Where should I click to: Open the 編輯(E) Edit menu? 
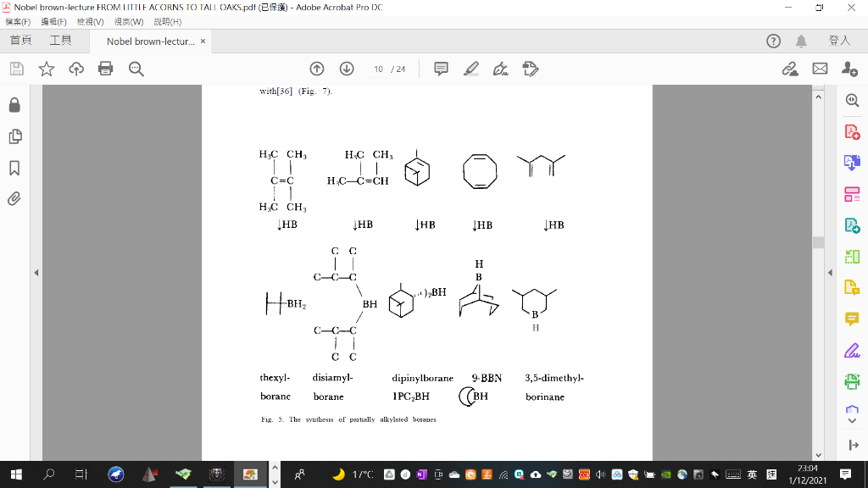[53, 21]
